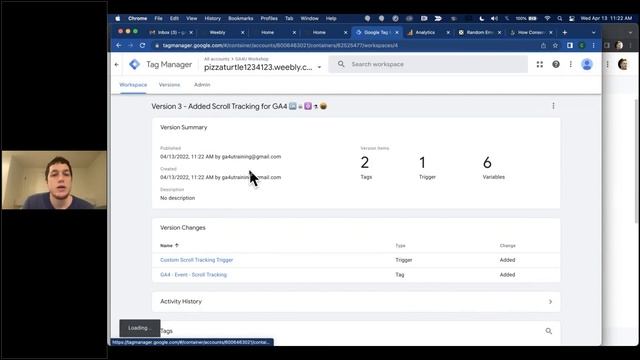Click the Wi-Fi status icon

[x=547, y=18]
